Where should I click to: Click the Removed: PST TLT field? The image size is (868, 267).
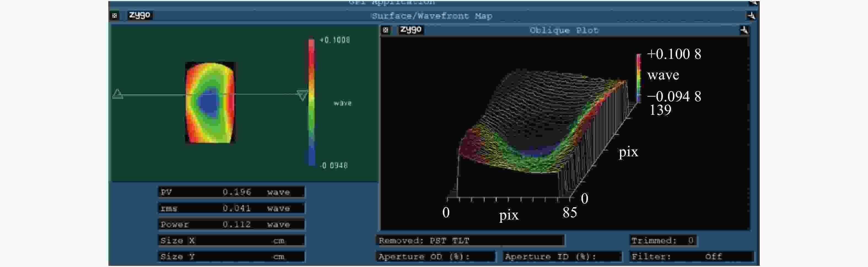coord(470,240)
